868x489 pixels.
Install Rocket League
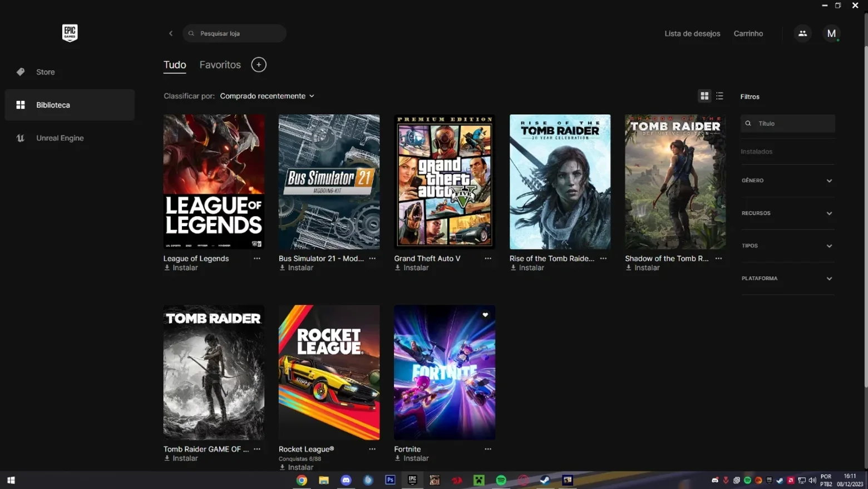[297, 467]
